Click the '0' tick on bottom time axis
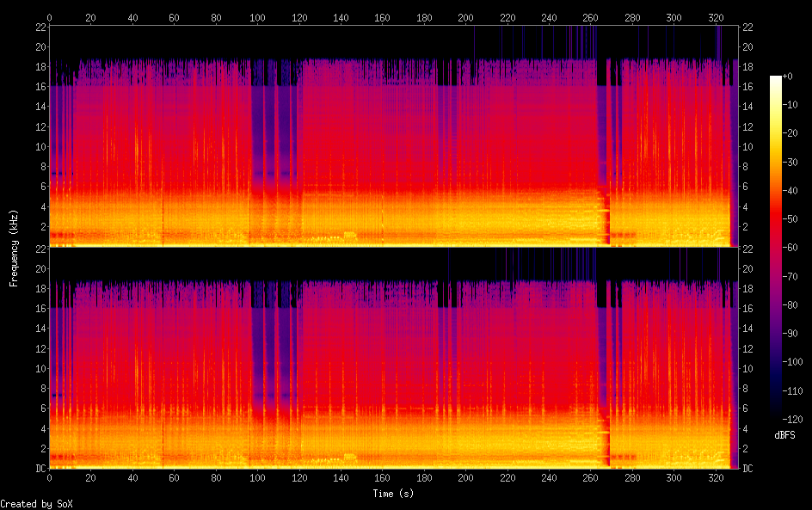 [50, 477]
